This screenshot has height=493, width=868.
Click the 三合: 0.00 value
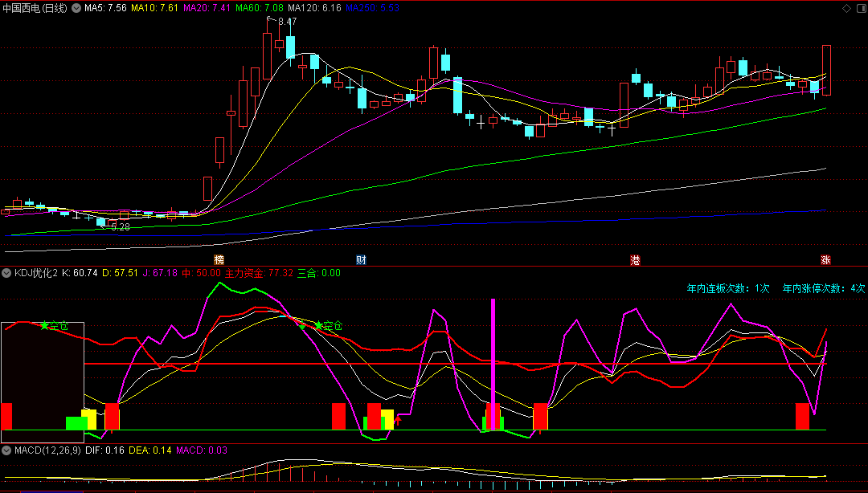(319, 273)
